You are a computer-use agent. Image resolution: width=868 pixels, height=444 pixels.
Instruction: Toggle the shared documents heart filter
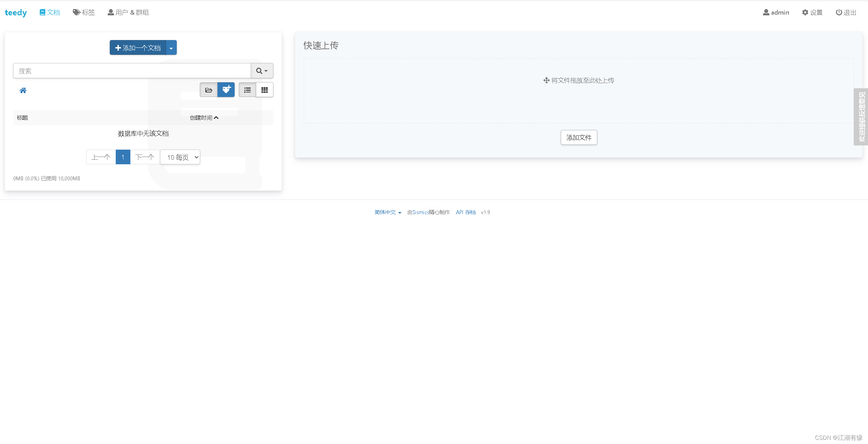coord(226,90)
